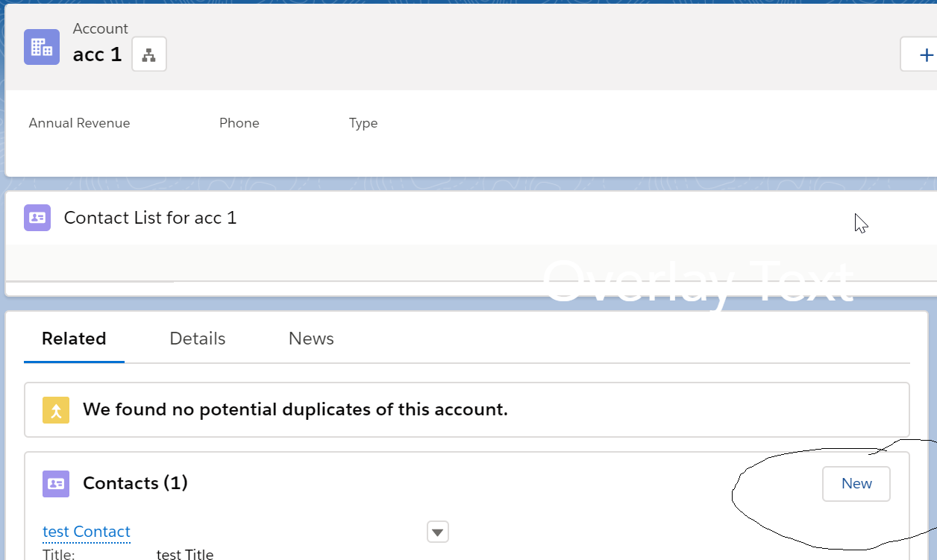
Task: Click the acc 1 account name heading
Action: click(x=97, y=54)
